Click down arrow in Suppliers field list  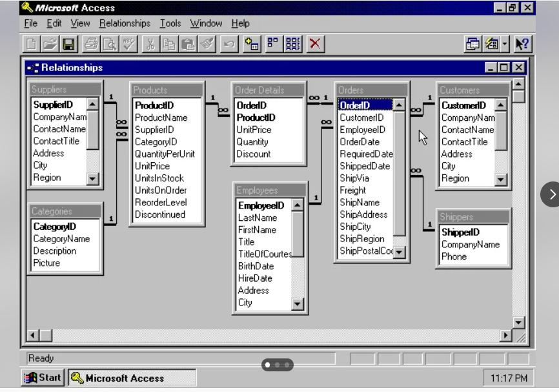[x=92, y=178]
